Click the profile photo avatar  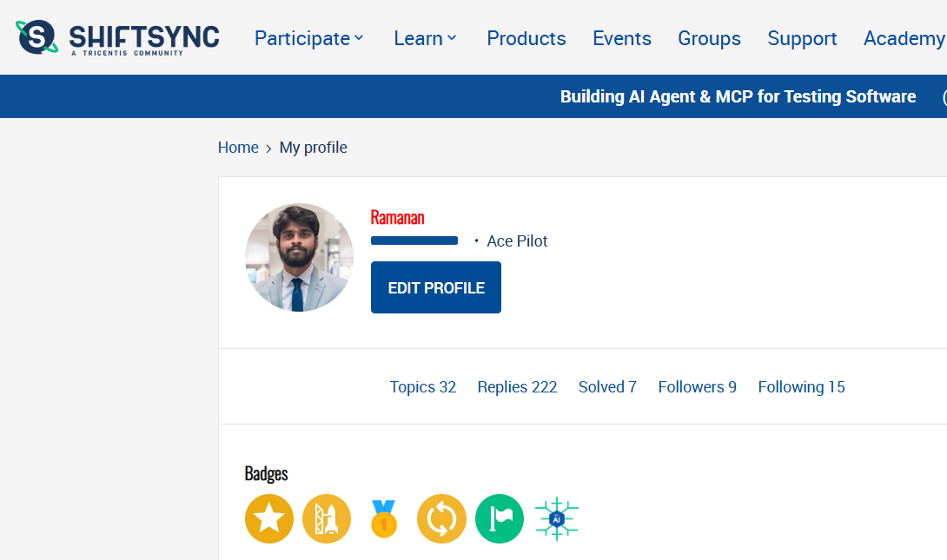click(299, 258)
